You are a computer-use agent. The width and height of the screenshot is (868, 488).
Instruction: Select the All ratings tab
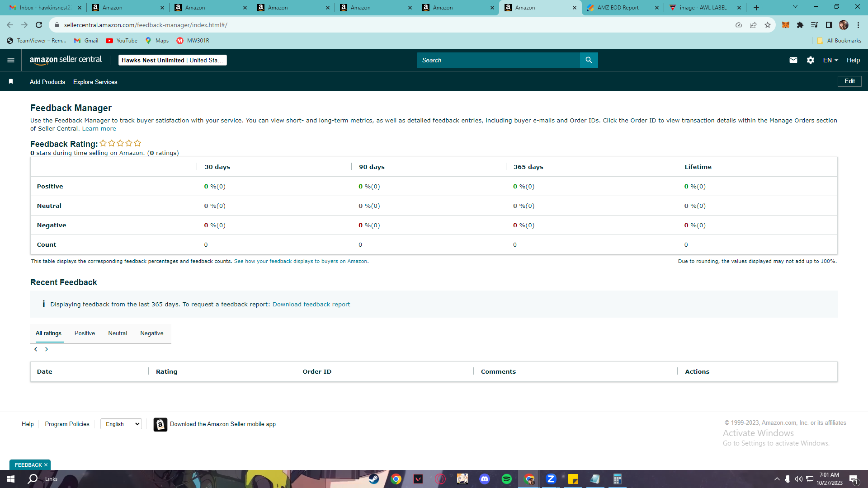48,333
